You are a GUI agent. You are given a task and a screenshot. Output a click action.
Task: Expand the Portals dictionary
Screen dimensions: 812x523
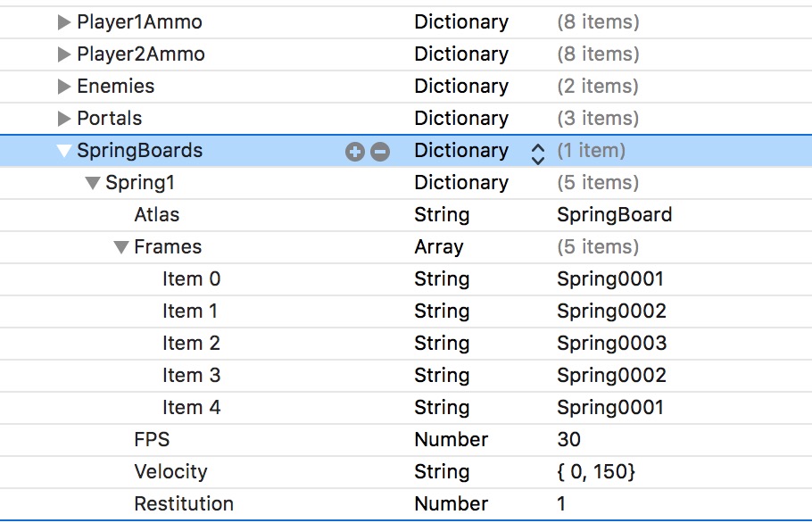pyautogui.click(x=64, y=119)
